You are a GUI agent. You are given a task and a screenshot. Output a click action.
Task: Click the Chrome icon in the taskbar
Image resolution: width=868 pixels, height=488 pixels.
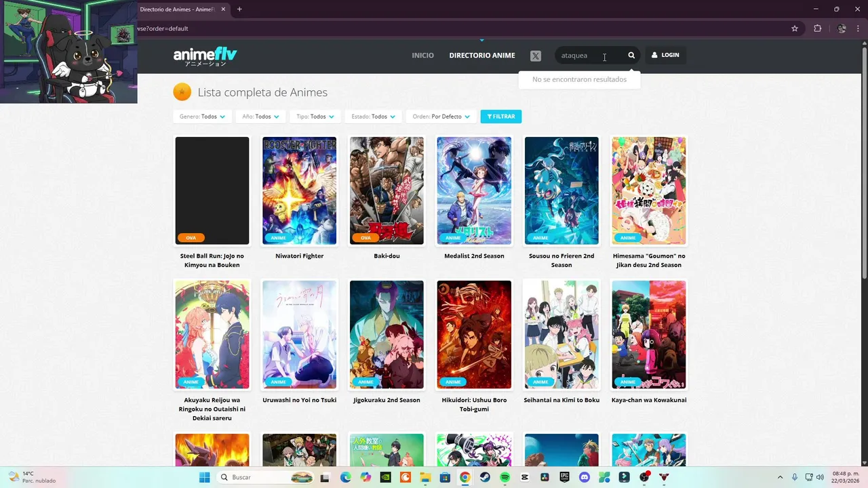[465, 477]
